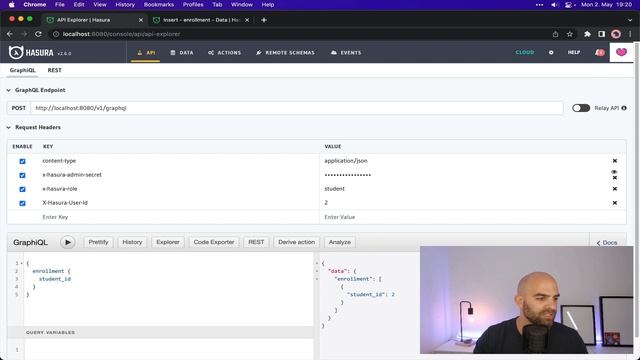This screenshot has height=360, width=640.
Task: Collapse the GraphQL Endpoint section
Action: click(x=9, y=90)
